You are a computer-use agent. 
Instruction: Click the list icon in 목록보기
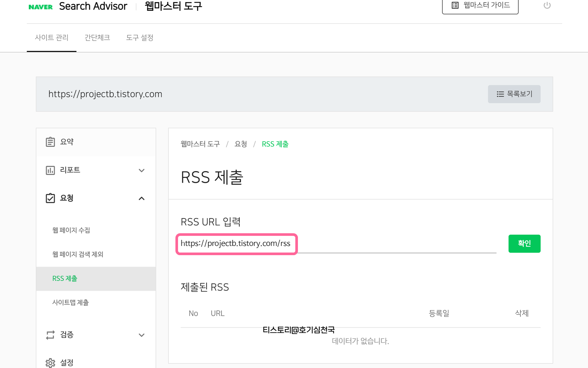click(x=500, y=94)
